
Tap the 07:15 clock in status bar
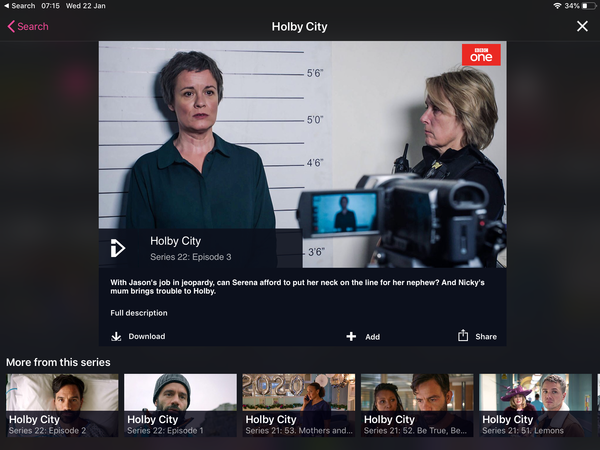click(x=50, y=6)
